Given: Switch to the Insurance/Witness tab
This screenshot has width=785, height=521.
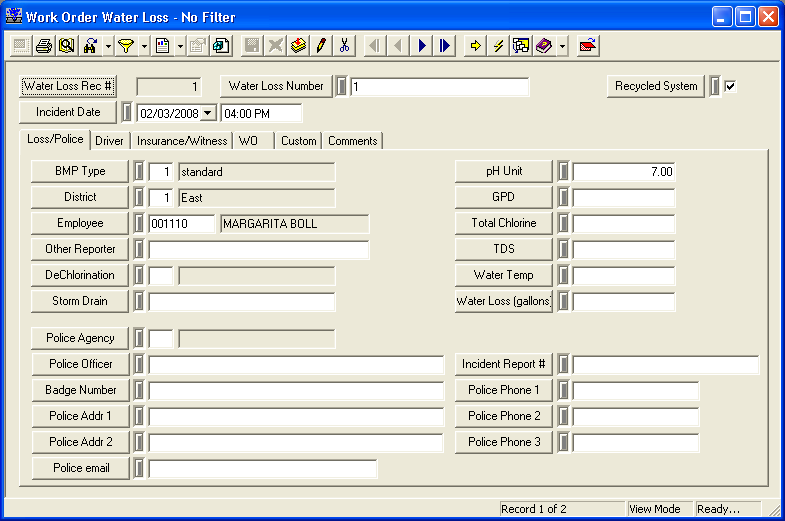Looking at the screenshot, I should tap(182, 141).
